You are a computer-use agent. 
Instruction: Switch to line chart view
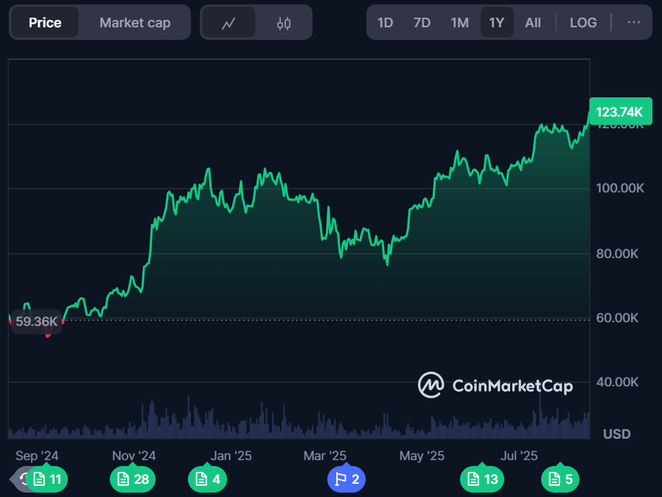[229, 22]
